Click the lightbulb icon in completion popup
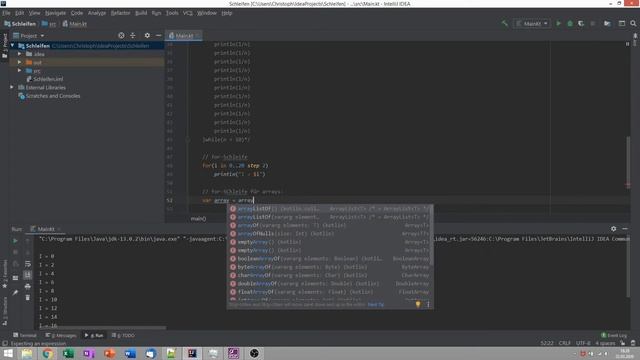This screenshot has height=360, width=640. (418, 304)
